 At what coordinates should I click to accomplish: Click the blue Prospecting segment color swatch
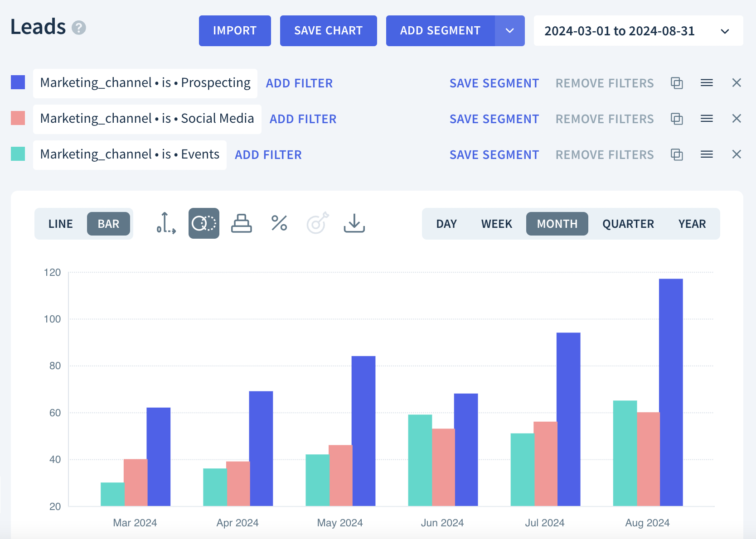(18, 82)
